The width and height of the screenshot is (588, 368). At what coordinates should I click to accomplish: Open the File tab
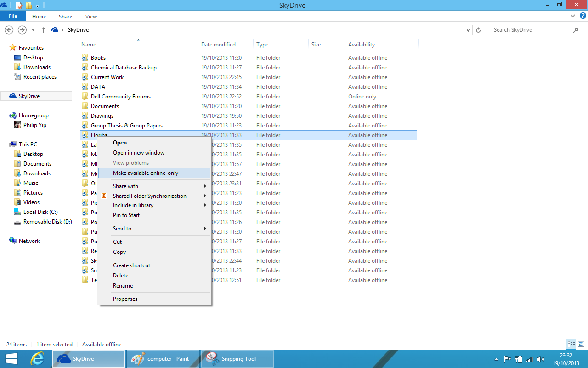(13, 16)
